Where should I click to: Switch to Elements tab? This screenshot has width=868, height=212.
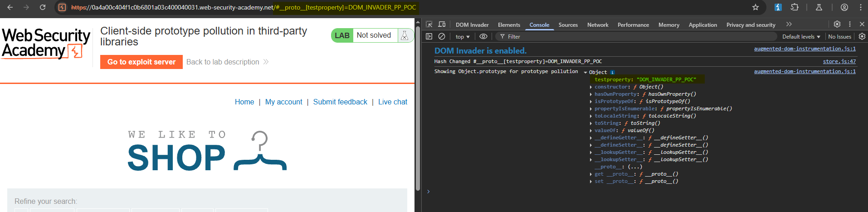509,25
